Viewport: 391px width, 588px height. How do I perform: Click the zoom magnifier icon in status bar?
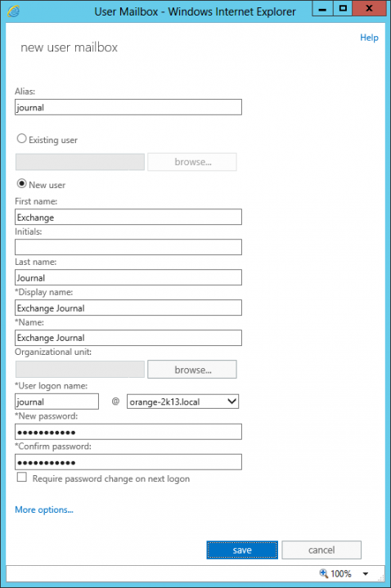point(323,573)
